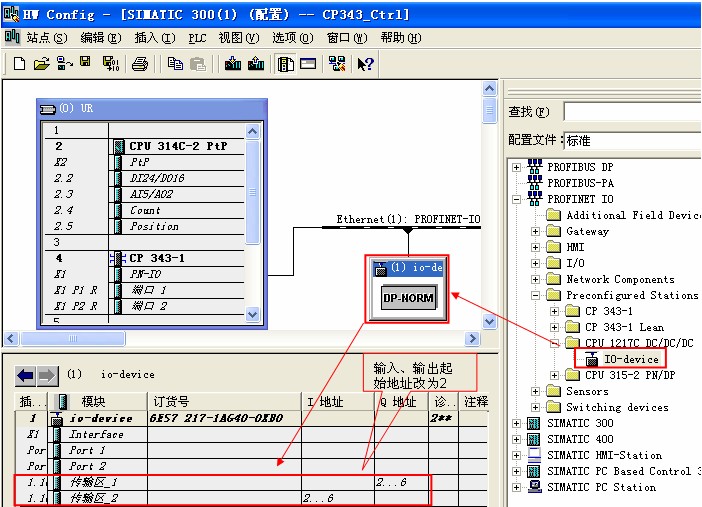This screenshot has width=702, height=507.
Task: Open the 站点(S) menu
Action: [x=47, y=38]
